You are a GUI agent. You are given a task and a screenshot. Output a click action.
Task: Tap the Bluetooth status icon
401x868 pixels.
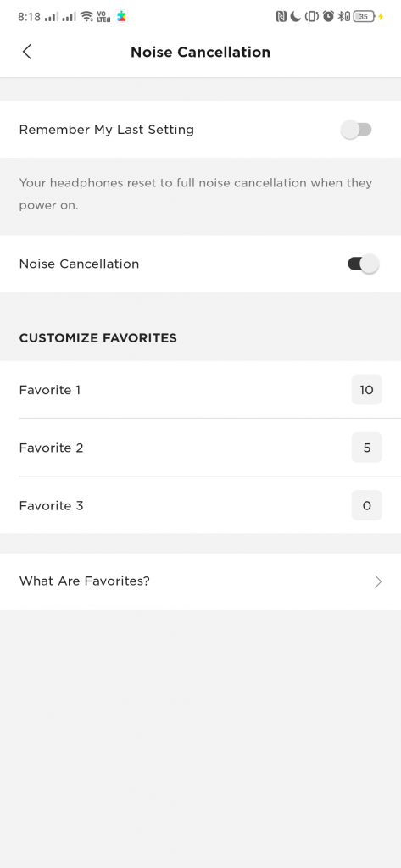[343, 17]
